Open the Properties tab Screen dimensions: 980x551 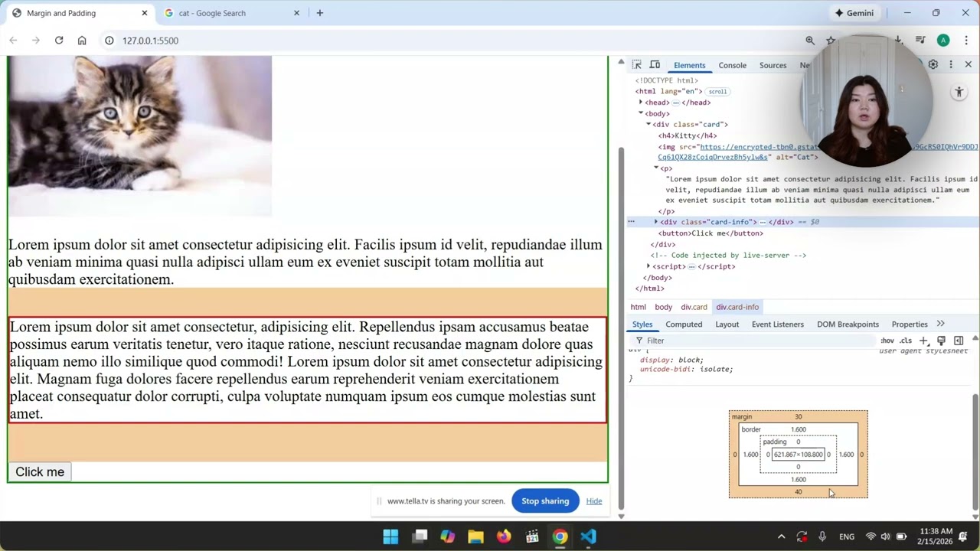click(x=910, y=324)
